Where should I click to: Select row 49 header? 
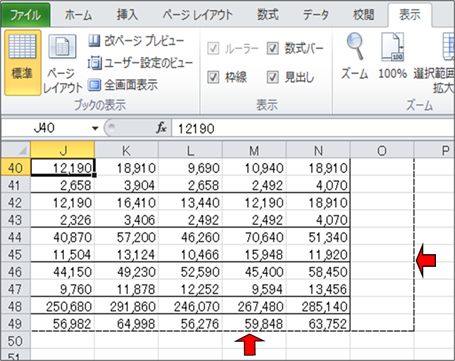tap(16, 323)
